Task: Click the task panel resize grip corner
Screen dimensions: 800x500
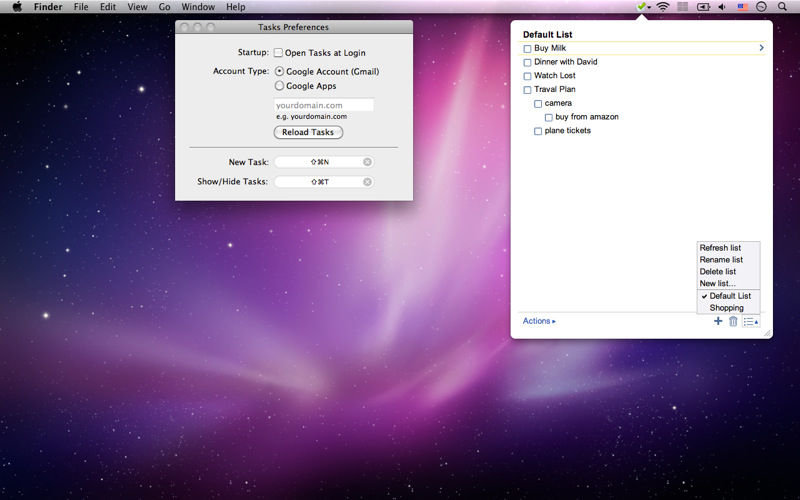Action: (767, 333)
